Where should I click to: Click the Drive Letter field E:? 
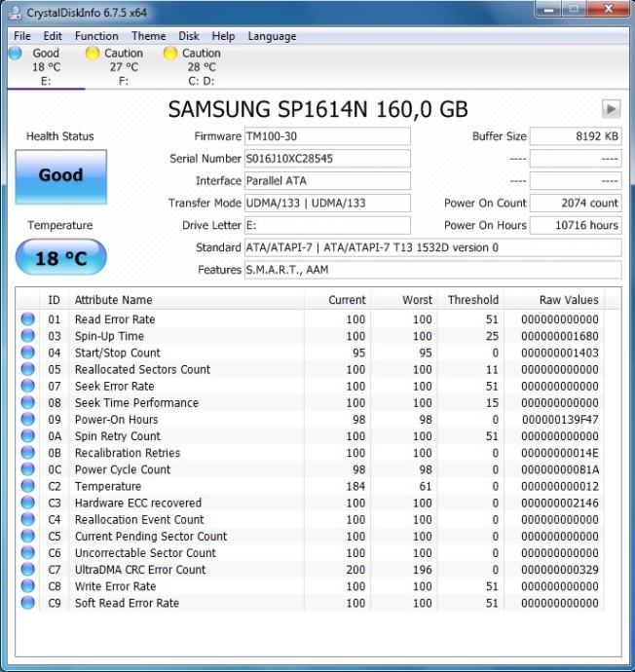(327, 225)
